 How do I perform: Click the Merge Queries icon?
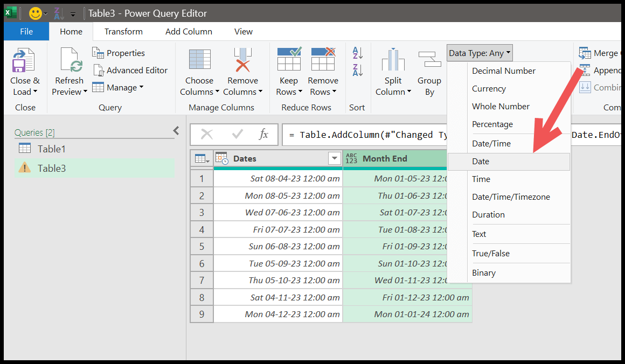tap(585, 53)
